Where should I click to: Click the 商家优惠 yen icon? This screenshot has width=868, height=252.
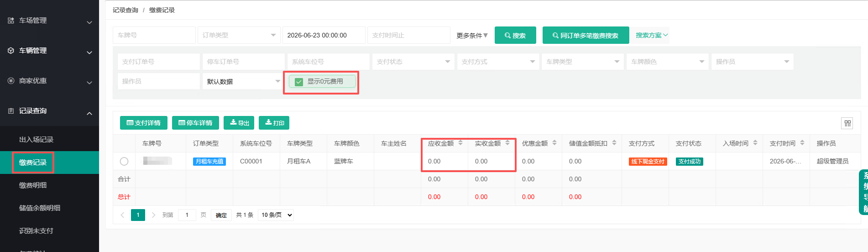tap(11, 81)
